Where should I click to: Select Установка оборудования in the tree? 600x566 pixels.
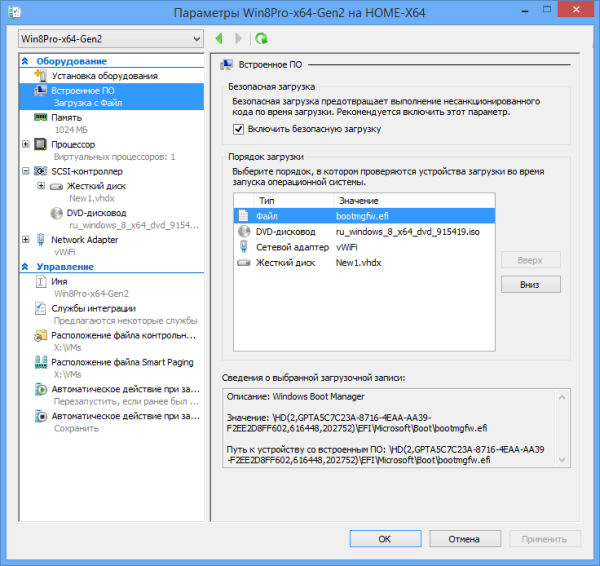tap(104, 76)
